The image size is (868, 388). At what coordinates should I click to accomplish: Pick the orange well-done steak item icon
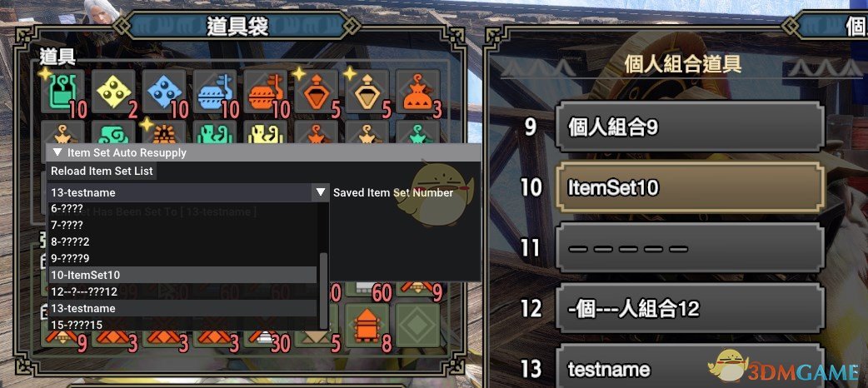coord(266,92)
